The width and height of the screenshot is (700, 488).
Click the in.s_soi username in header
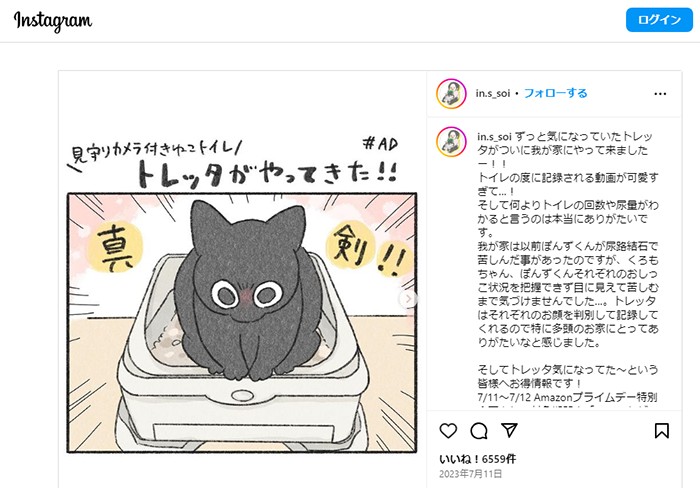(492, 93)
